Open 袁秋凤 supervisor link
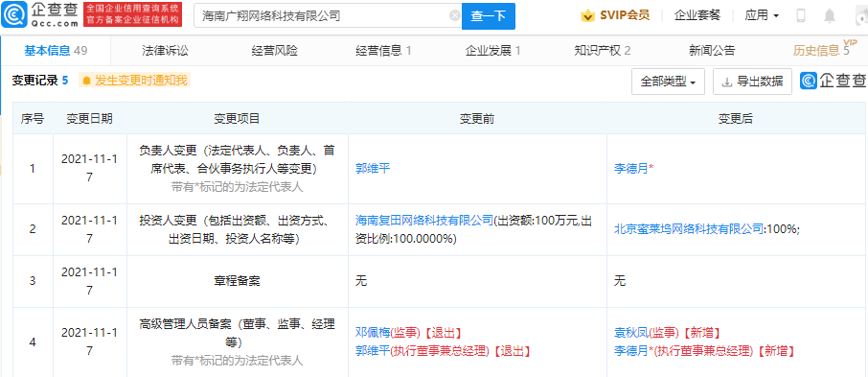Image resolution: width=868 pixels, height=377 pixels. (631, 333)
